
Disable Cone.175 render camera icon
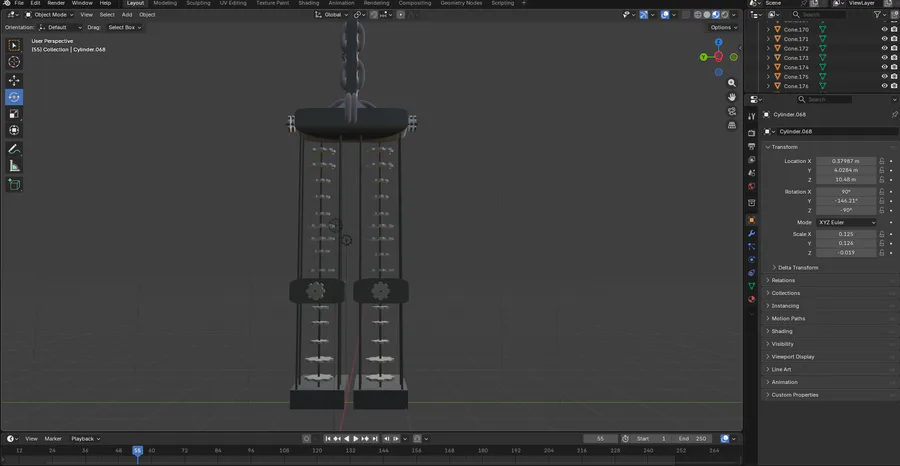point(894,76)
